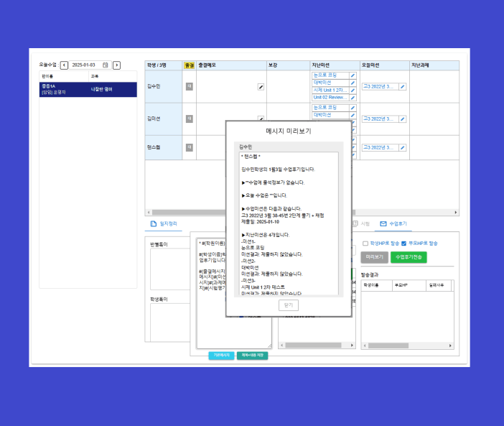504x426 pixels.
Task: Uncheck 부모HP로 발송 checkbox
Action: click(x=404, y=244)
